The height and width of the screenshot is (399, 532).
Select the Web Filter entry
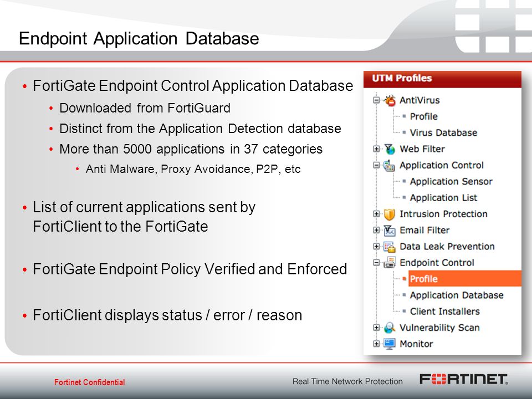(422, 149)
